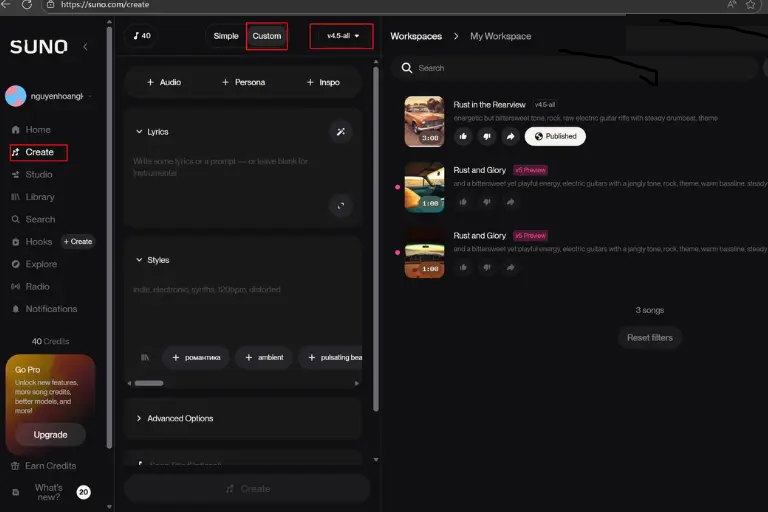The image size is (768, 512).
Task: Click the saved styles icon left of style tags
Action: click(x=145, y=357)
